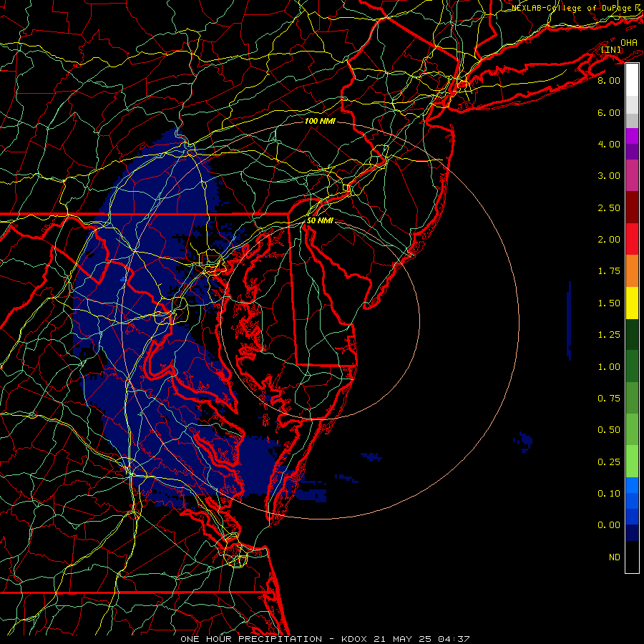Click the "3.00" scale label
Screen dimensions: 644x644
click(609, 176)
